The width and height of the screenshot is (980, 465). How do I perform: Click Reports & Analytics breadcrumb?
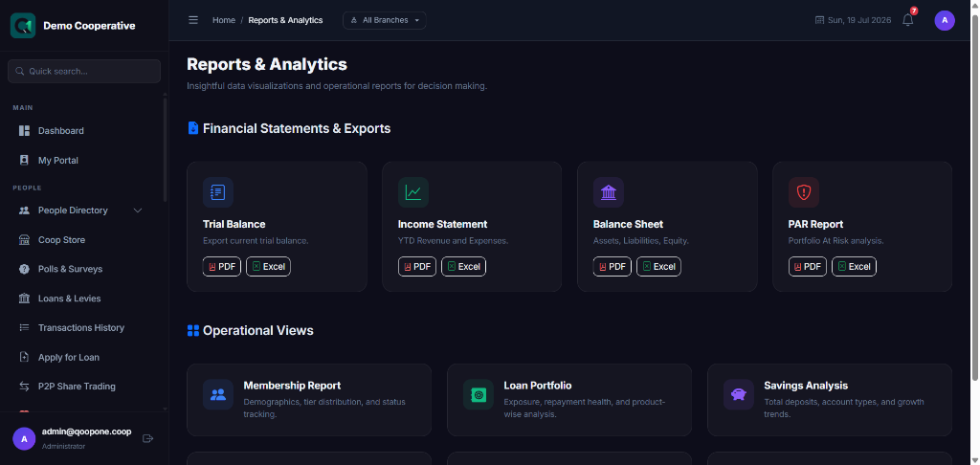tap(285, 20)
